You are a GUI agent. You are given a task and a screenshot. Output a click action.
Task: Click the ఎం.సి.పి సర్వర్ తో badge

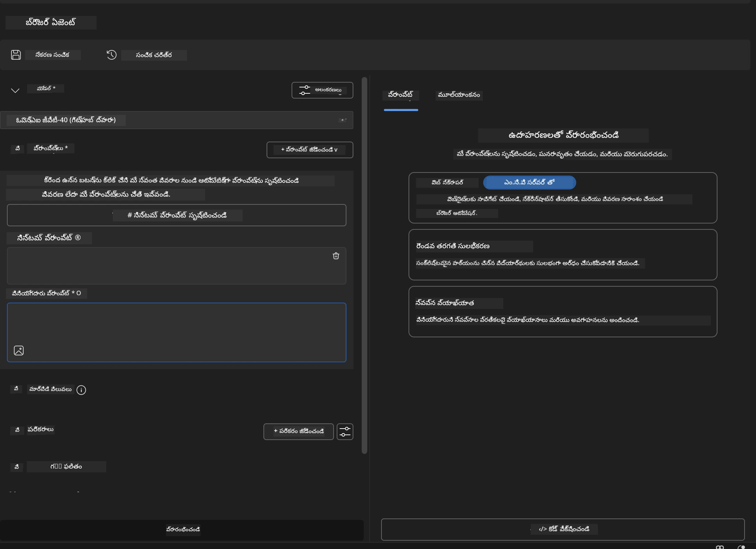click(529, 182)
